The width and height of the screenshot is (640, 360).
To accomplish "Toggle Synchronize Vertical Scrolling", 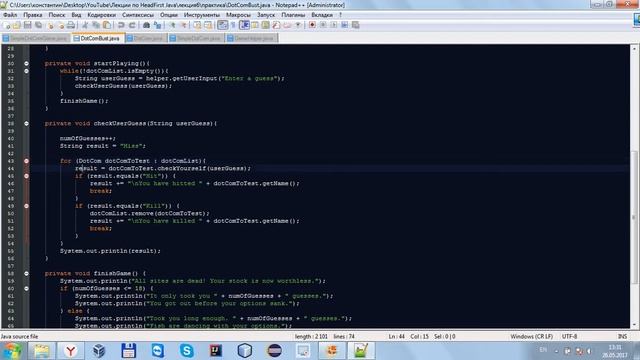I will tap(197, 25).
